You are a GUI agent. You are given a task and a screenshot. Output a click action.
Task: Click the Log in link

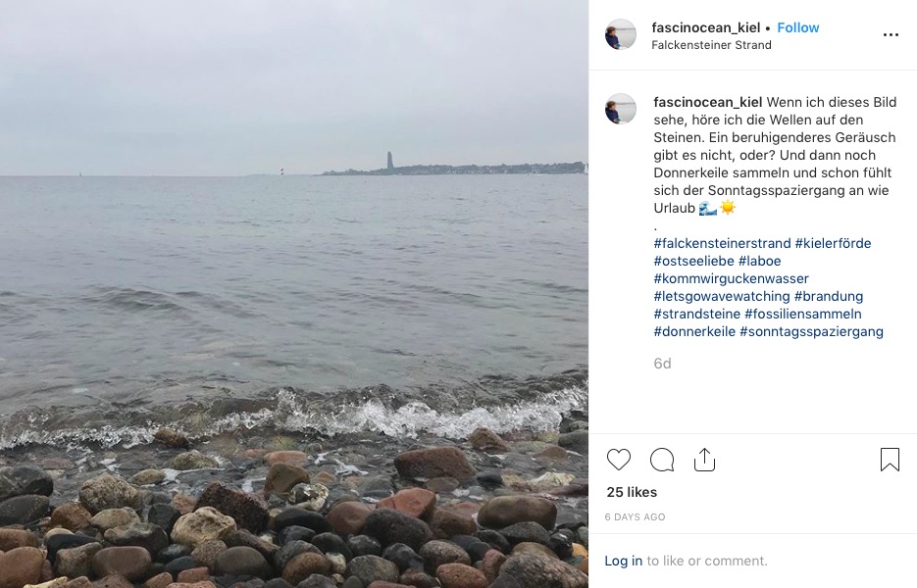click(624, 561)
